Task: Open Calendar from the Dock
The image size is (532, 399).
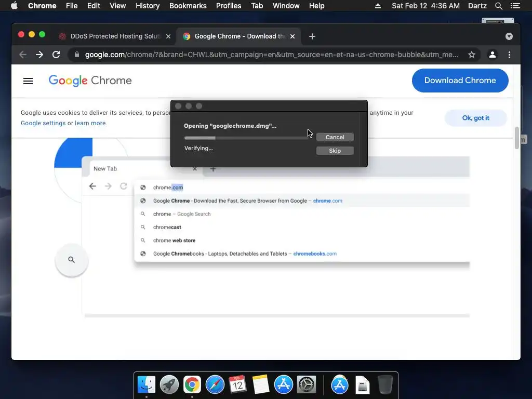Action: pos(237,385)
